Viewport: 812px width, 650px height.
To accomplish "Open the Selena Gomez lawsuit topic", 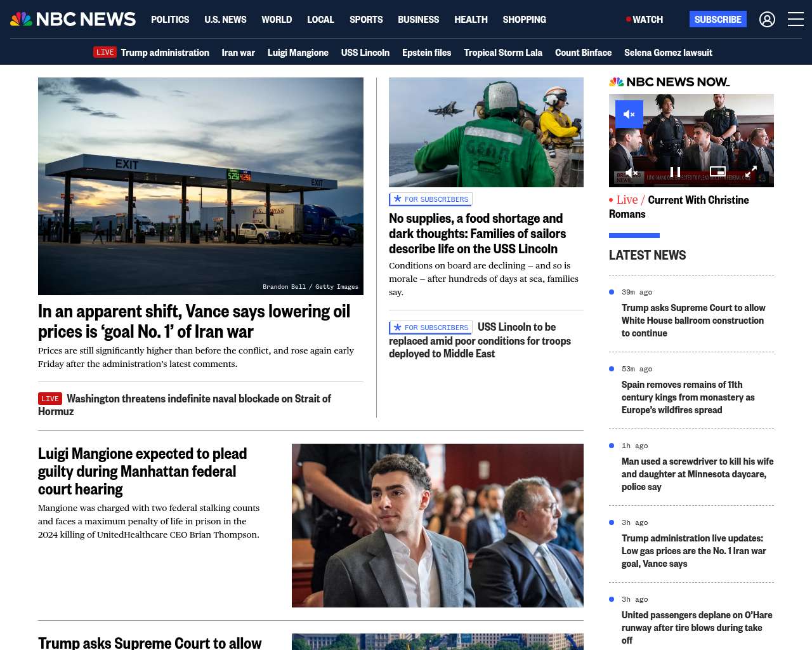I will [x=668, y=53].
